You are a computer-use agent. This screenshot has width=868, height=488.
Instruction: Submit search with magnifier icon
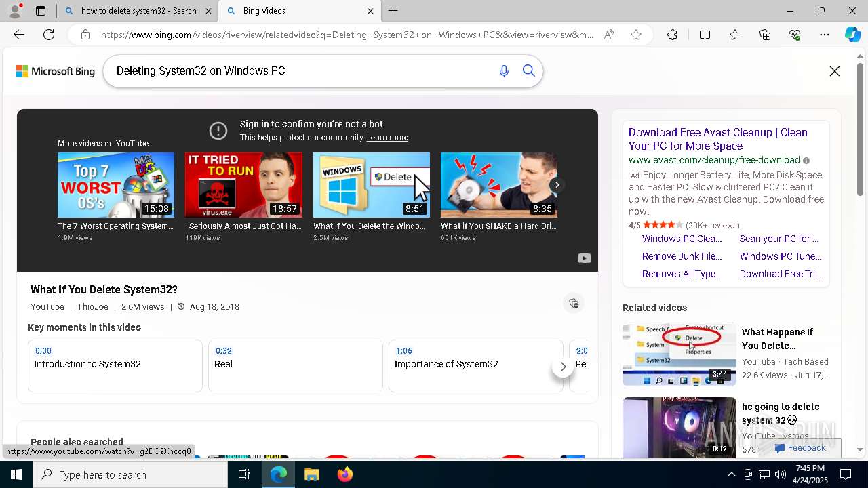529,71
